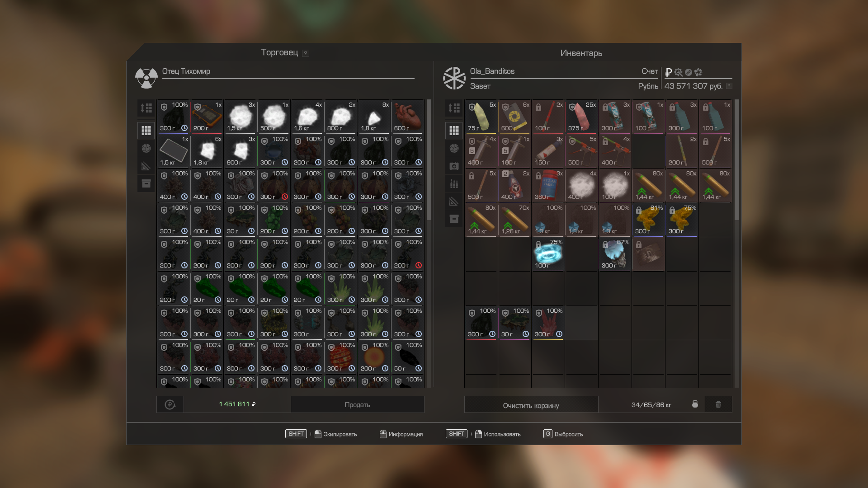Click the Выбросить hint label
Image resolution: width=868 pixels, height=488 pixels.
coord(569,434)
